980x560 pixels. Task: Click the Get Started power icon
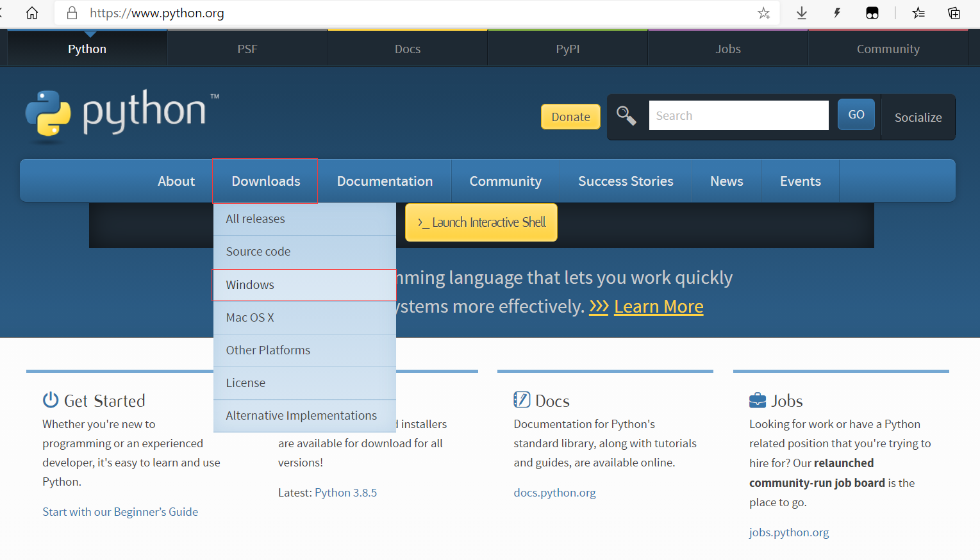(x=51, y=400)
